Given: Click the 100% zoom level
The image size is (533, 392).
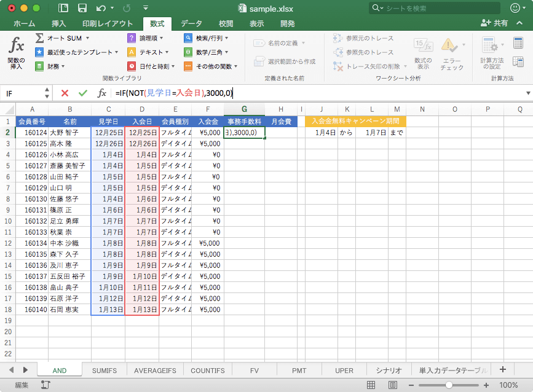Looking at the screenshot, I should click(x=508, y=385).
